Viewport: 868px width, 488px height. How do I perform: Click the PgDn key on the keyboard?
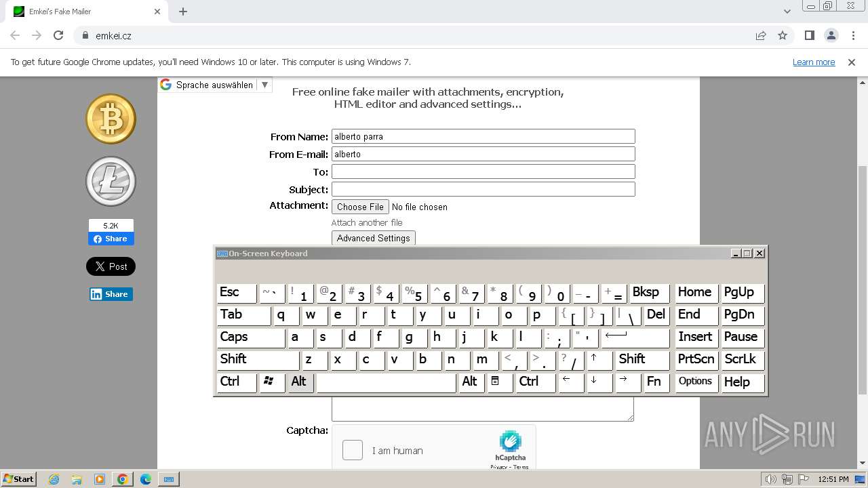coord(743,314)
